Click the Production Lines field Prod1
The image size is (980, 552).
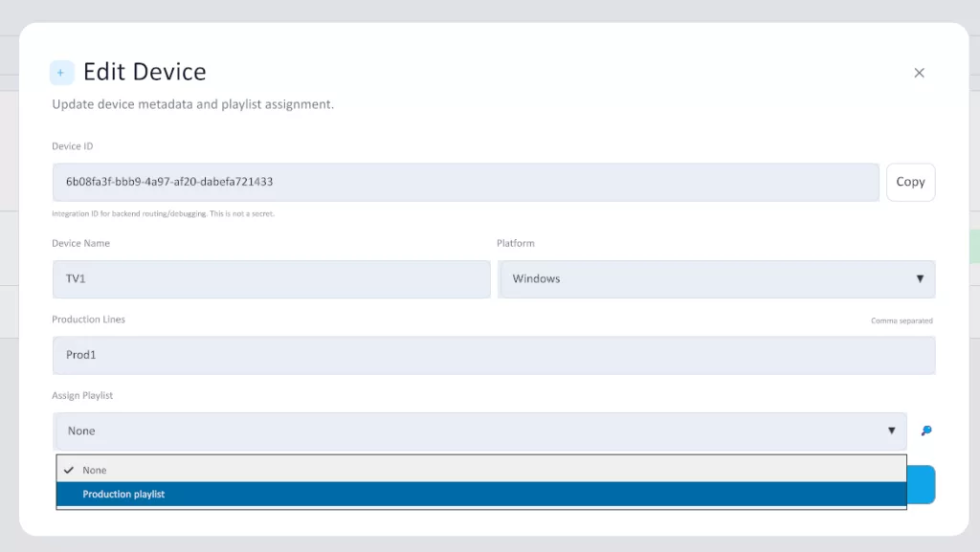[494, 355]
